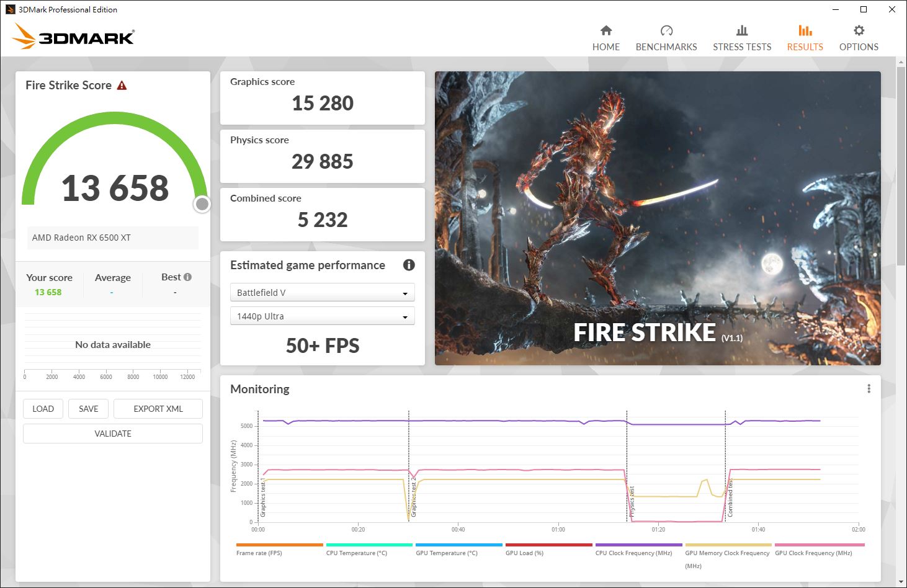907x588 pixels.
Task: Click the Home house icon
Action: (x=606, y=30)
